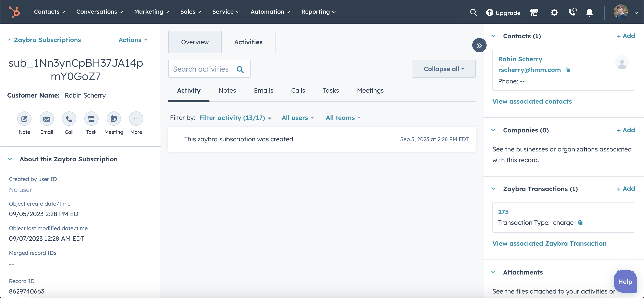Open the notifications bell
Screen dimensions: 644x298
[x=589, y=13]
